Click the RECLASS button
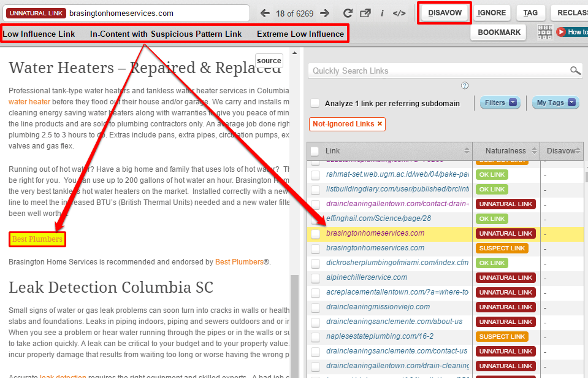This screenshot has height=378, width=588. pos(570,13)
